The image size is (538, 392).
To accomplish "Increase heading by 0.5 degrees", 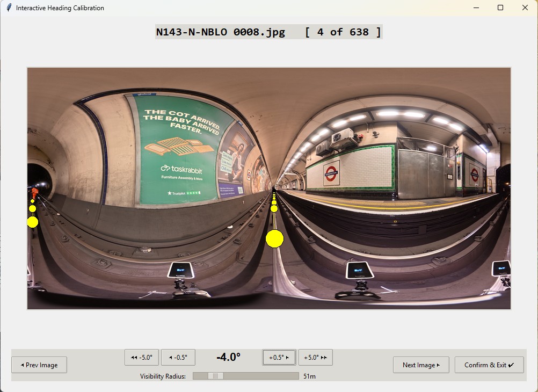I will pyautogui.click(x=279, y=357).
